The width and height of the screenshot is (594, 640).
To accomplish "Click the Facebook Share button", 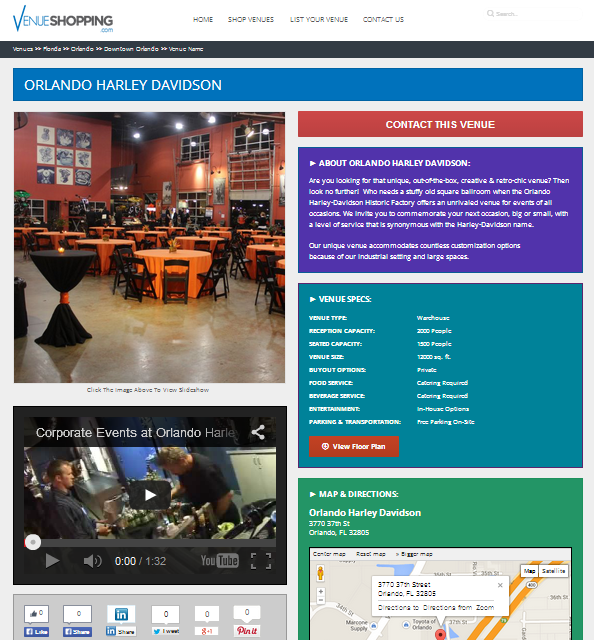I will (x=77, y=631).
